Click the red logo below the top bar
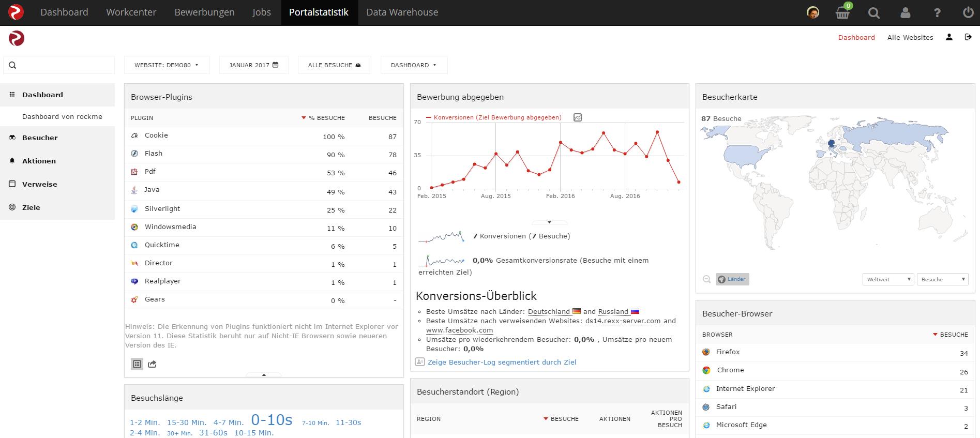 (17, 38)
